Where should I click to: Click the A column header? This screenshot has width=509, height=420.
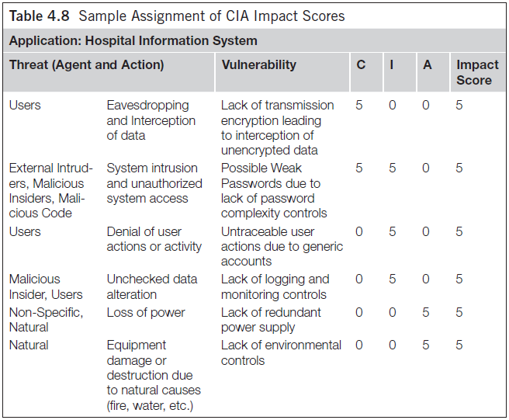tap(427, 65)
